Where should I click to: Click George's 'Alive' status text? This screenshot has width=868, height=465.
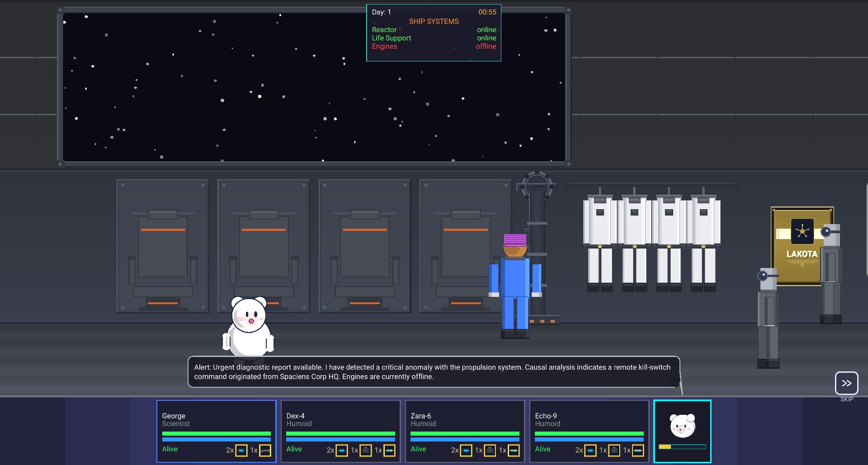170,449
